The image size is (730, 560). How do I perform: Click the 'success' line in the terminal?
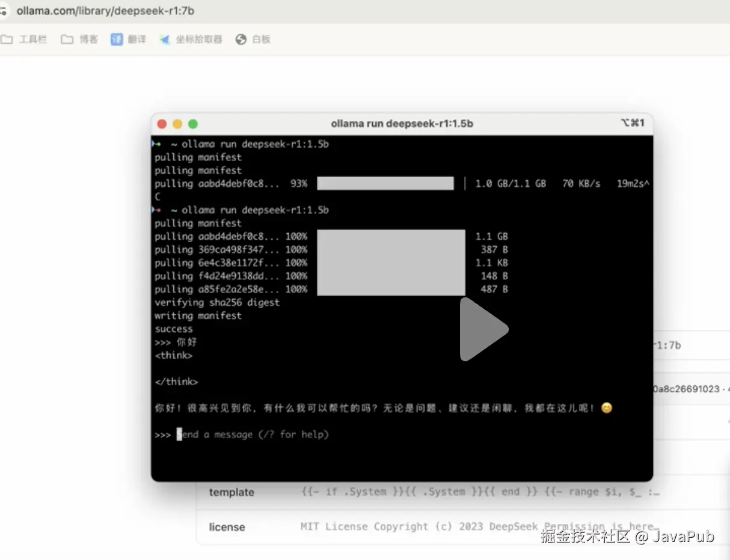coord(174,329)
